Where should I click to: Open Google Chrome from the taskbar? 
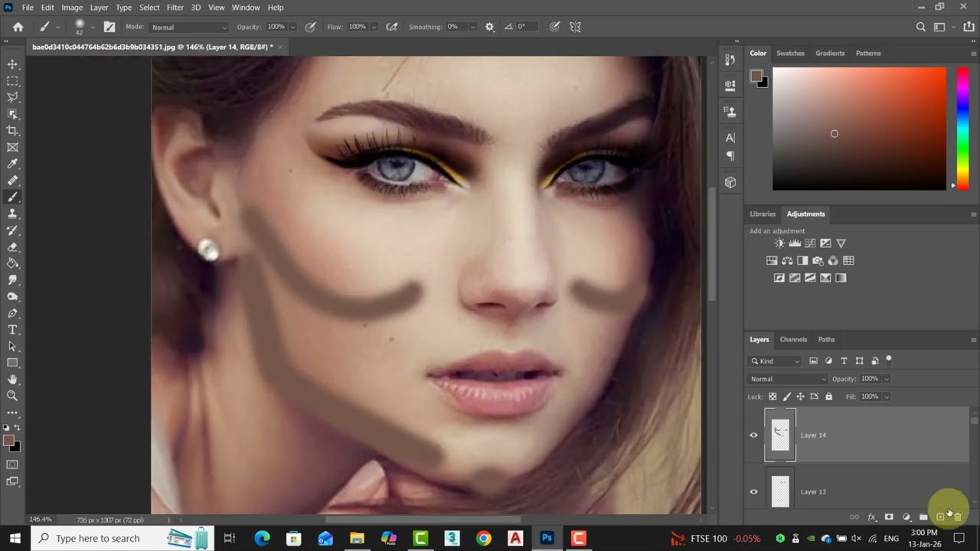[483, 538]
